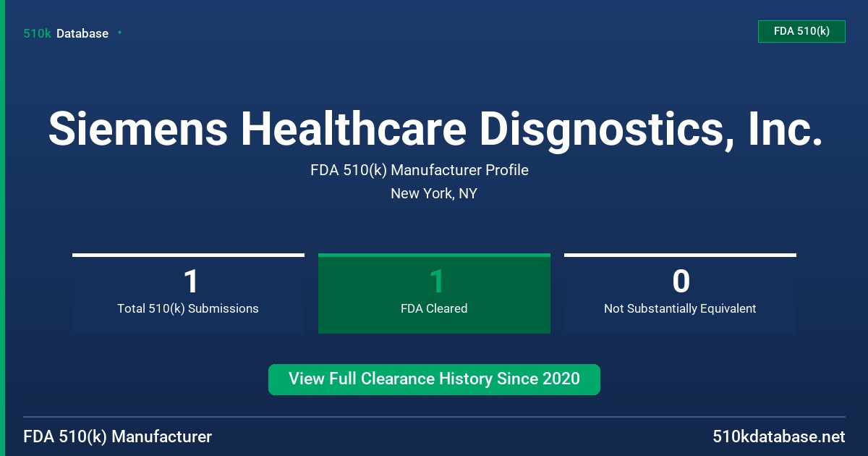Image resolution: width=868 pixels, height=456 pixels.
Task: Click View Full Clearance History Since 2020
Action: (x=434, y=379)
